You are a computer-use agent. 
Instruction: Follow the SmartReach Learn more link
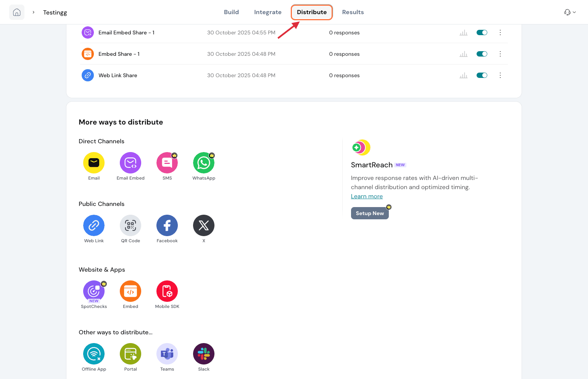pos(366,196)
